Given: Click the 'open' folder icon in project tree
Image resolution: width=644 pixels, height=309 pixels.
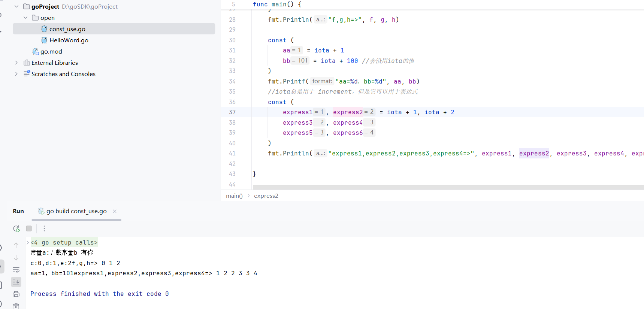Looking at the screenshot, I should (x=36, y=18).
